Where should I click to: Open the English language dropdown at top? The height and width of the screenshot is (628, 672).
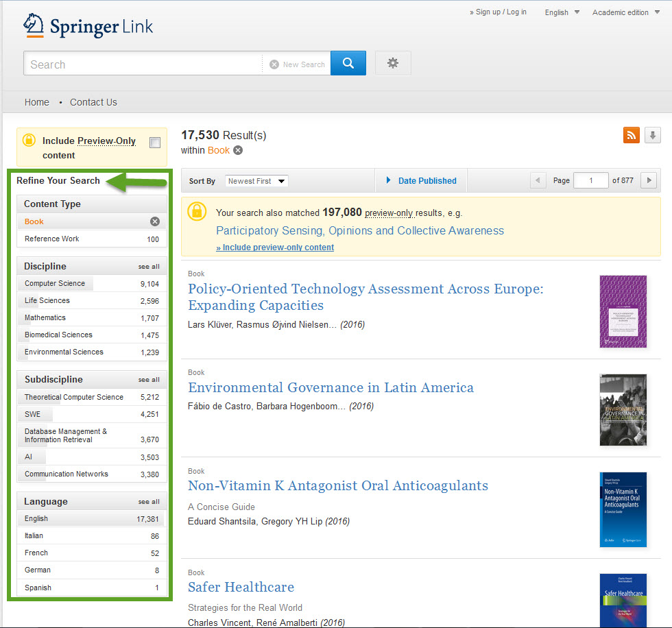(562, 12)
